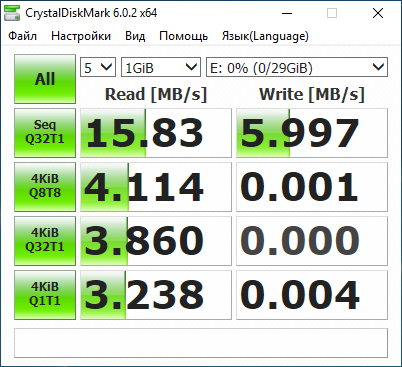The image size is (402, 367).
Task: Open the Язык(Language) menu
Action: 265,36
